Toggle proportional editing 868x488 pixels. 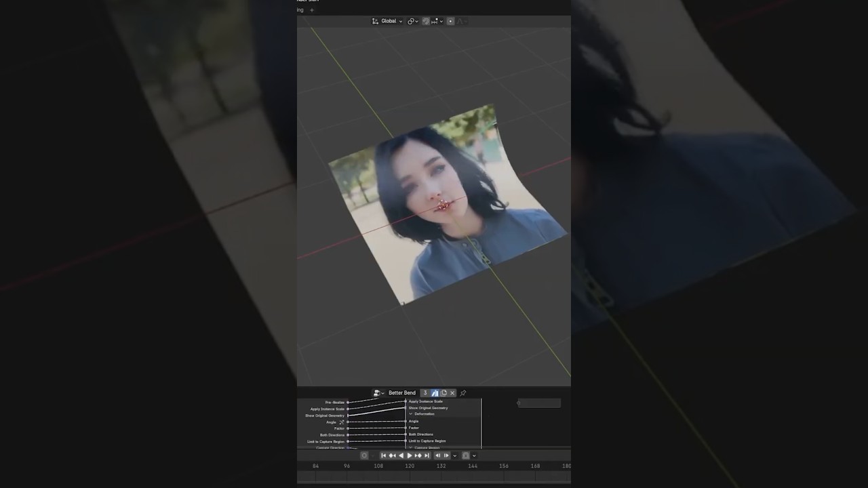coord(450,21)
